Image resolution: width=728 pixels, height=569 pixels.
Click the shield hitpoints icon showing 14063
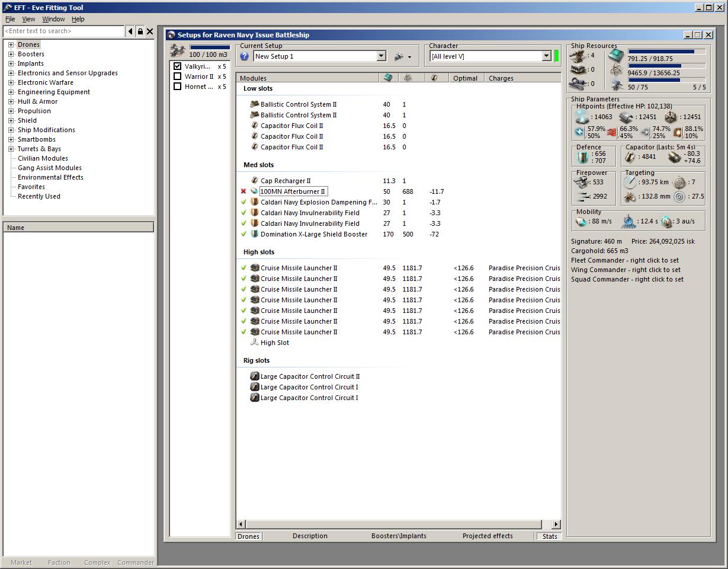coord(583,117)
